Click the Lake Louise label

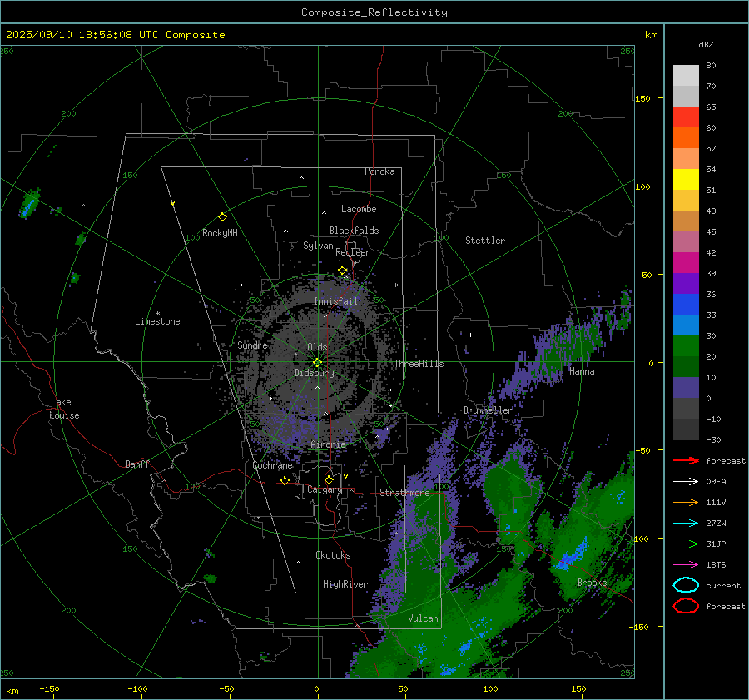[64, 409]
